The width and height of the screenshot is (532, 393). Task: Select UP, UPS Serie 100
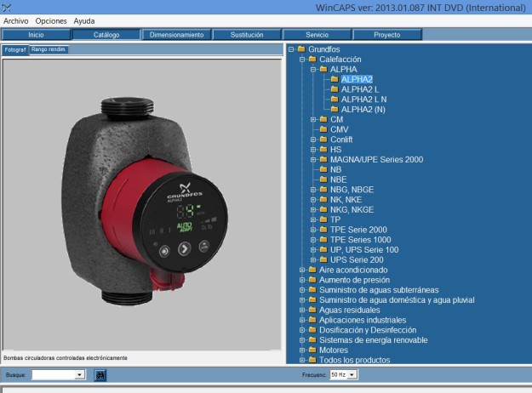tap(364, 249)
